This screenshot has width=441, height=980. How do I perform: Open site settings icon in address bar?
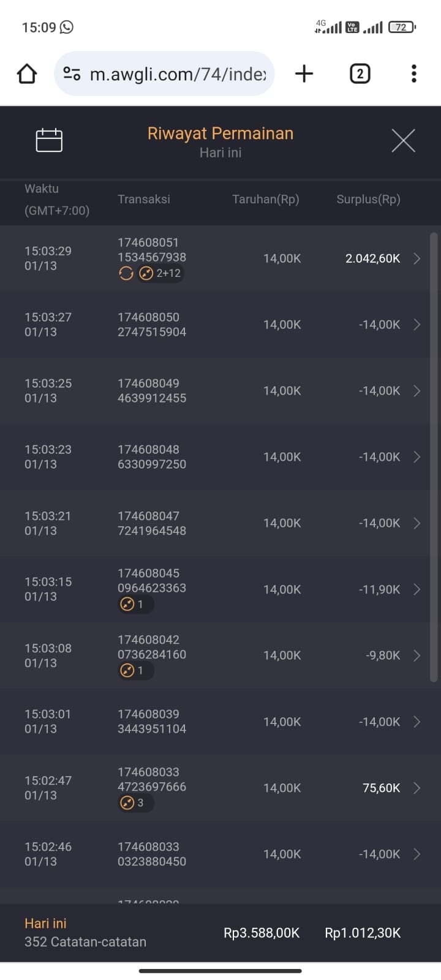click(72, 74)
